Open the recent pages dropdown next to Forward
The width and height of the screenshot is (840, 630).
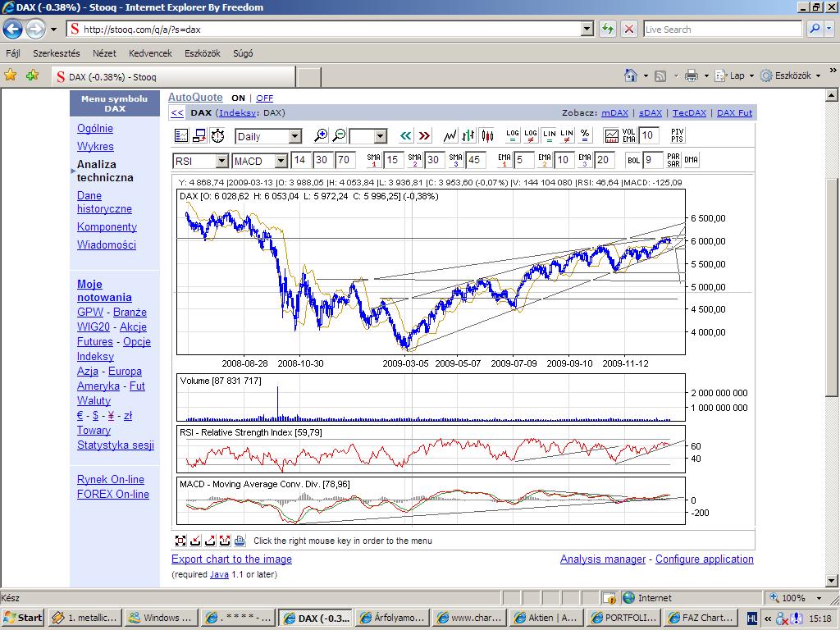[53, 30]
